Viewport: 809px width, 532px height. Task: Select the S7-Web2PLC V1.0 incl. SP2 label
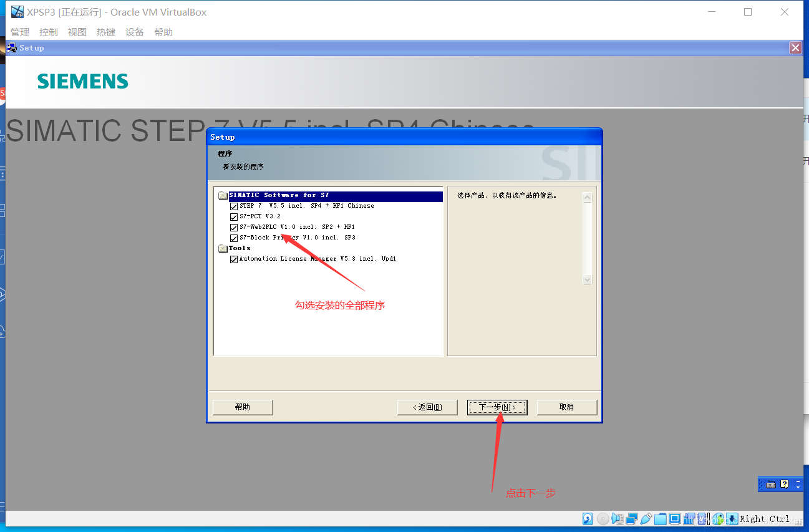[x=297, y=227]
